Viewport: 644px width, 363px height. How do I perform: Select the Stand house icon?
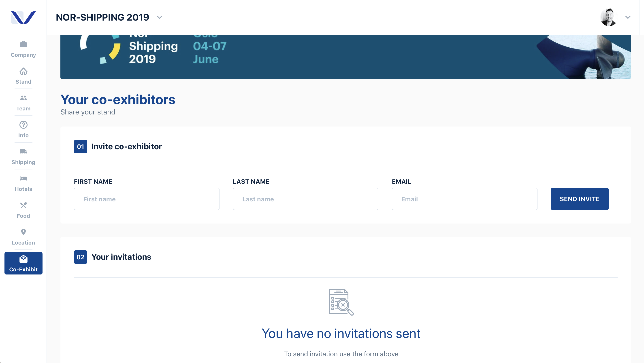pyautogui.click(x=23, y=71)
